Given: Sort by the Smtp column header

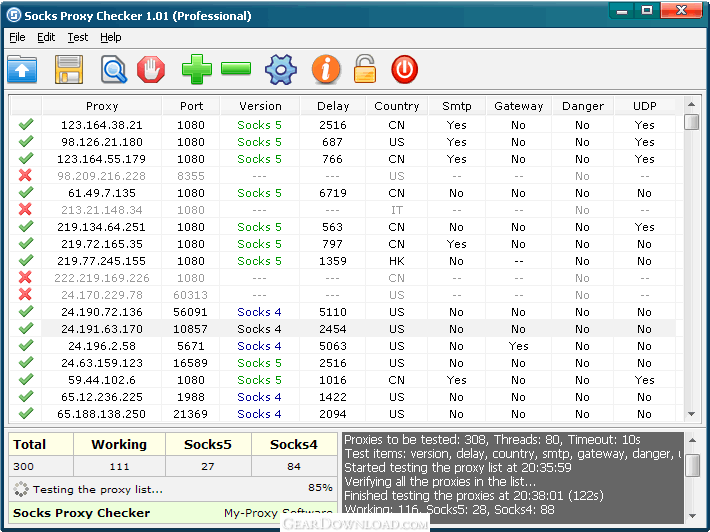Looking at the screenshot, I should [456, 106].
